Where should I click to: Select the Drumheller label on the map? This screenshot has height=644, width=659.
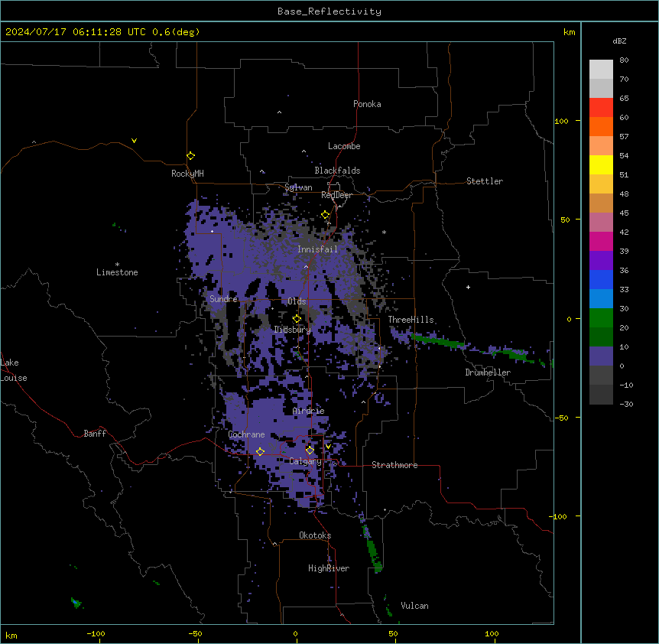(488, 372)
